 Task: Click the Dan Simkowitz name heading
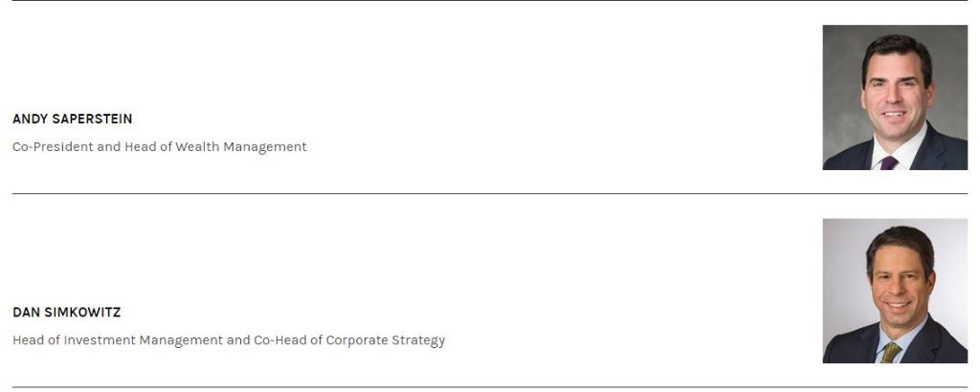tap(67, 313)
